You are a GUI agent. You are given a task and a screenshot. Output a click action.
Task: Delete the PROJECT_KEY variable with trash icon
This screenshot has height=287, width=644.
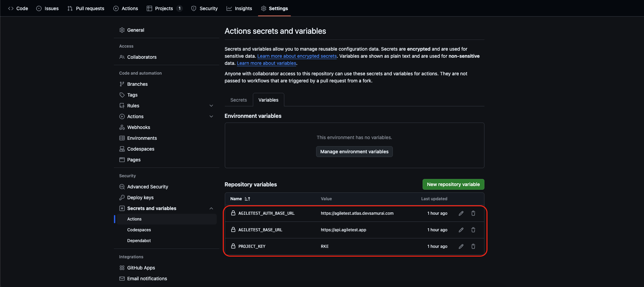[473, 246]
